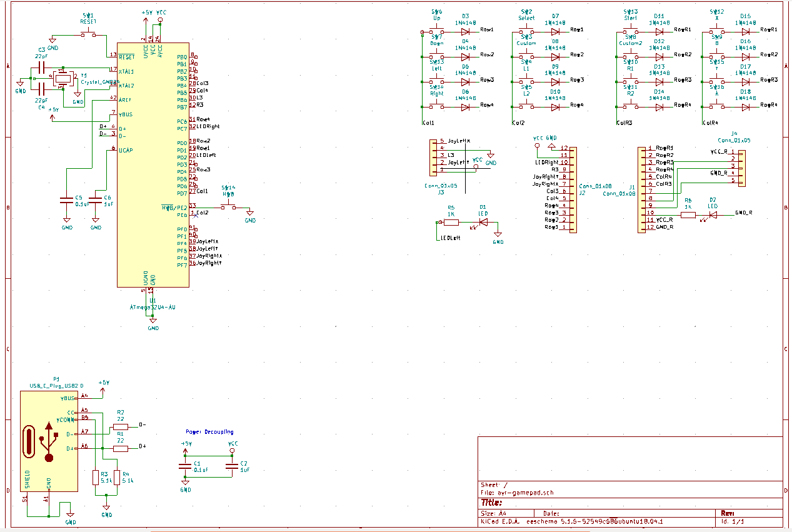The width and height of the screenshot is (792, 532).
Task: Click the Select push button SW2
Action: click(526, 31)
